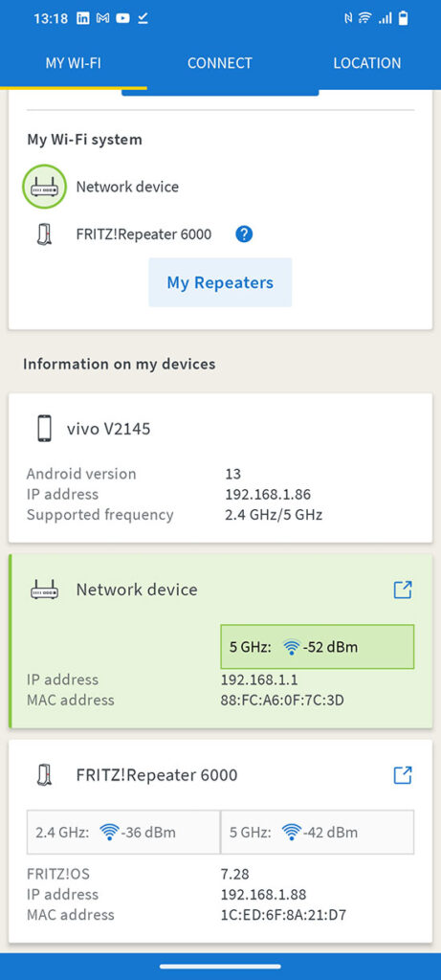Tap the Network device MAC address value

pos(282,700)
